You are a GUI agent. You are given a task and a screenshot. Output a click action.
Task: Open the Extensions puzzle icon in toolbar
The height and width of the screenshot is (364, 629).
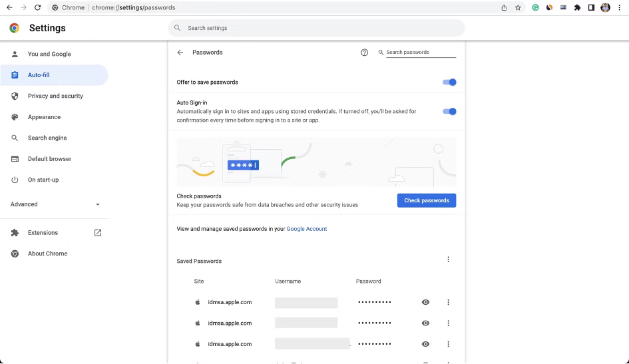tap(577, 7)
